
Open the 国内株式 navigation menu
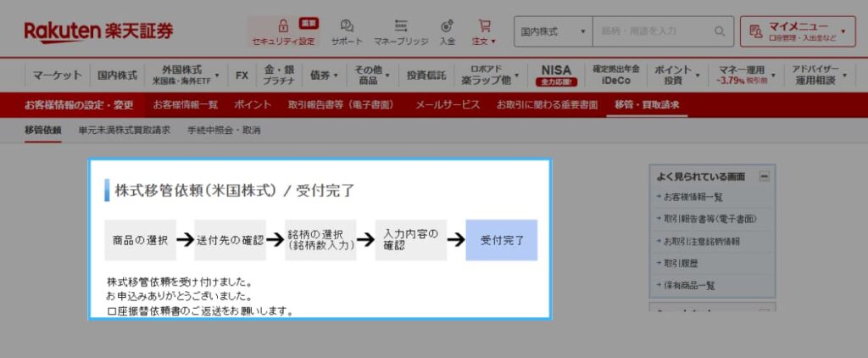click(117, 75)
